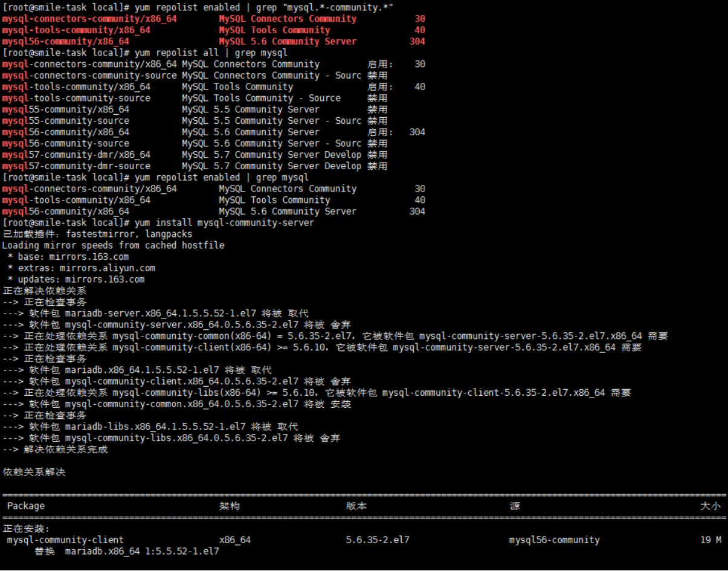
Task: Click 禁用 status in the mysql57-community-dmr-source row
Action: pos(378,166)
